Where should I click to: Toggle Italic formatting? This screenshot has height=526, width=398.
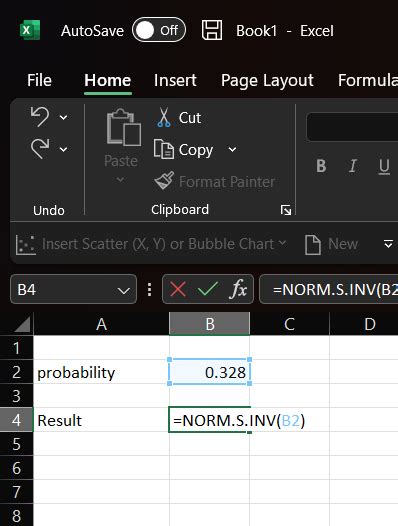click(x=352, y=166)
